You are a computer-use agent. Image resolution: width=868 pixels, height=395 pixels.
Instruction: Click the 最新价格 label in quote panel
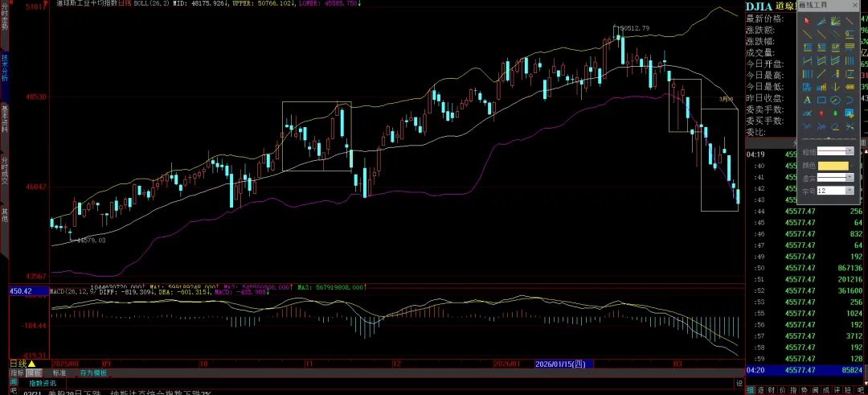tap(764, 19)
